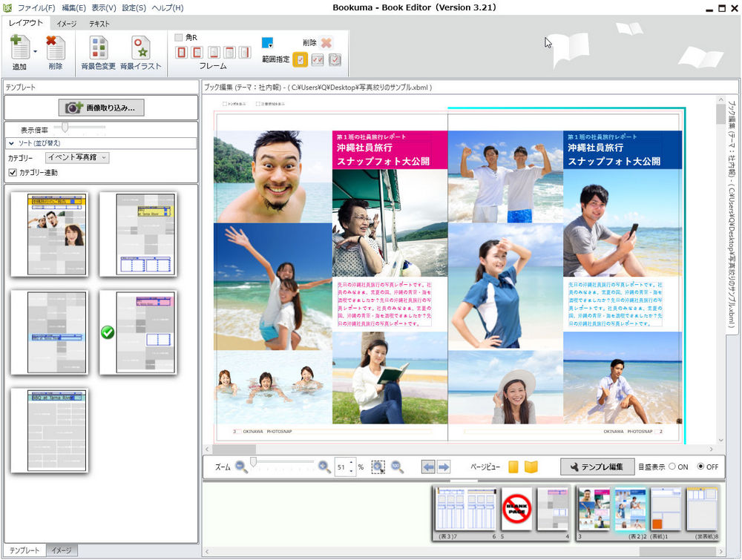The height and width of the screenshot is (560, 742).
Task: Go to previous page with left arrow
Action: coord(428,467)
